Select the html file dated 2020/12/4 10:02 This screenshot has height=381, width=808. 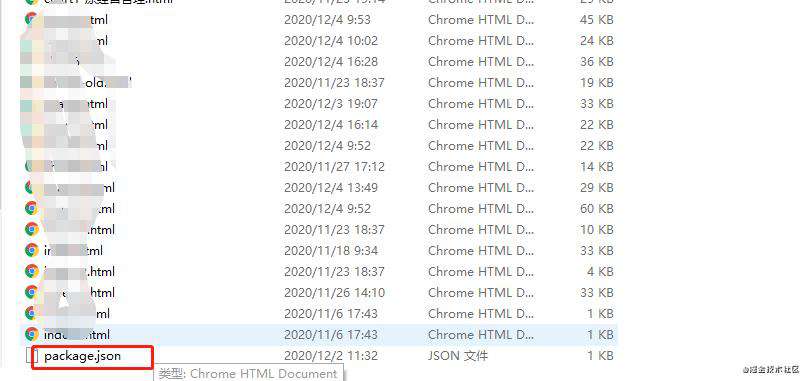319,41
